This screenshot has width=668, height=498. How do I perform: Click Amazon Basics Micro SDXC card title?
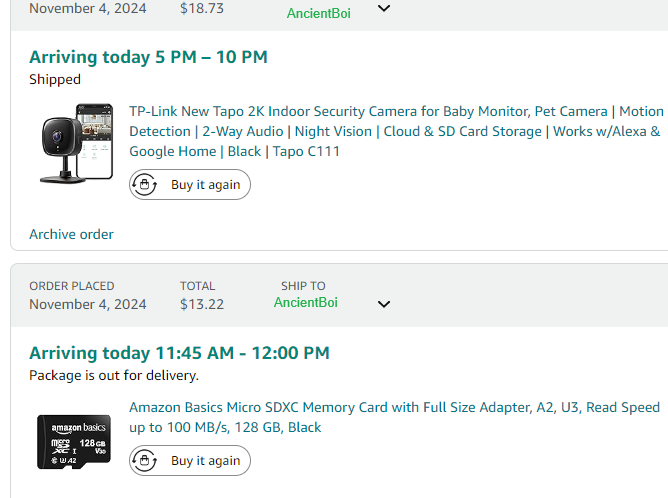[394, 417]
